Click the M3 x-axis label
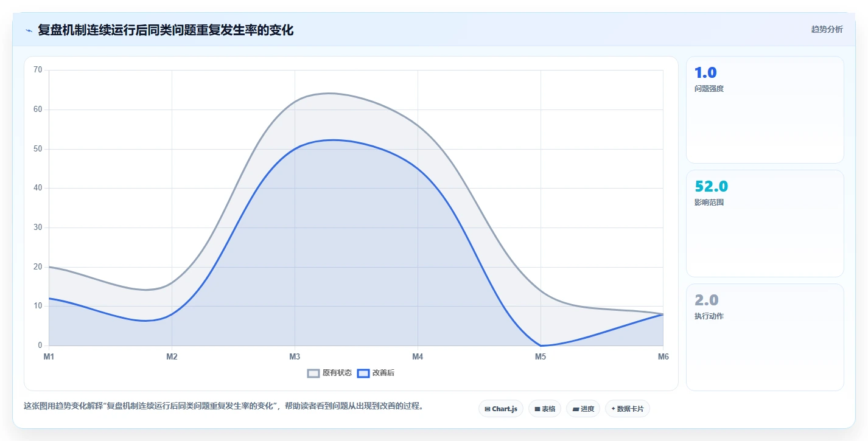Image resolution: width=868 pixels, height=441 pixels. click(295, 357)
